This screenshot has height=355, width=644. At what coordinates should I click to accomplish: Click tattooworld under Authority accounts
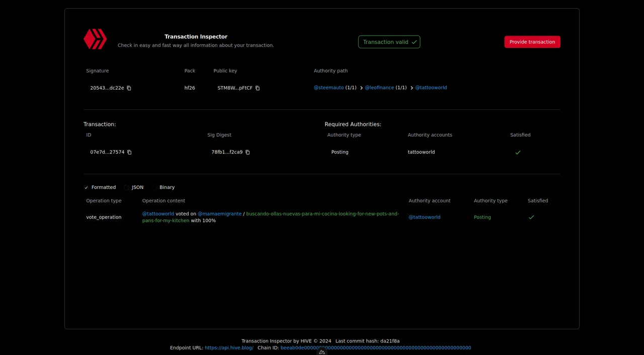pos(421,152)
